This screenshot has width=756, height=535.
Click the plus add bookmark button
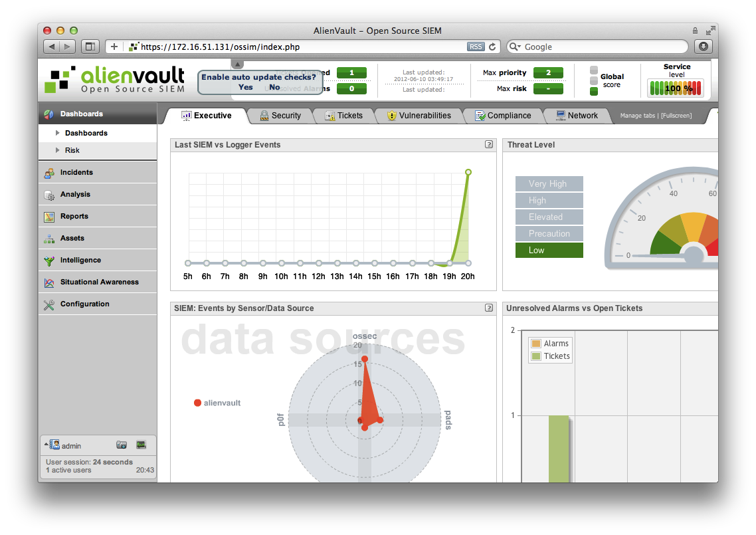(x=114, y=47)
